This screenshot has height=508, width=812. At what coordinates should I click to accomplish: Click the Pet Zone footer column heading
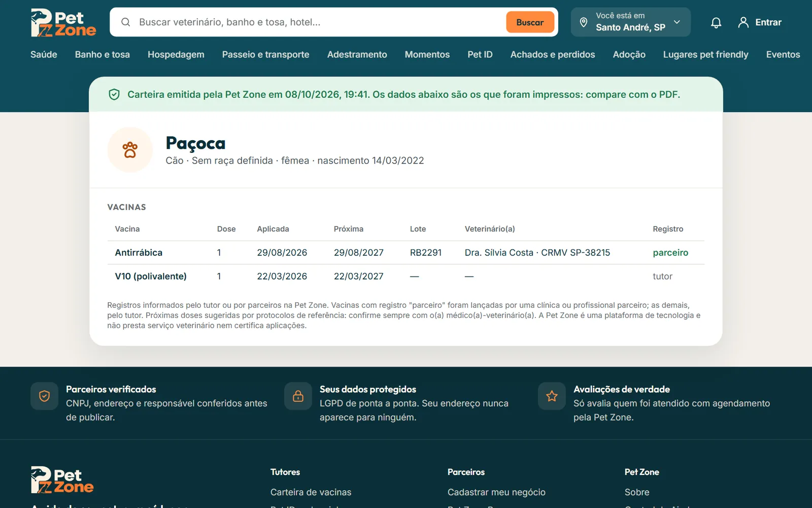click(x=642, y=472)
